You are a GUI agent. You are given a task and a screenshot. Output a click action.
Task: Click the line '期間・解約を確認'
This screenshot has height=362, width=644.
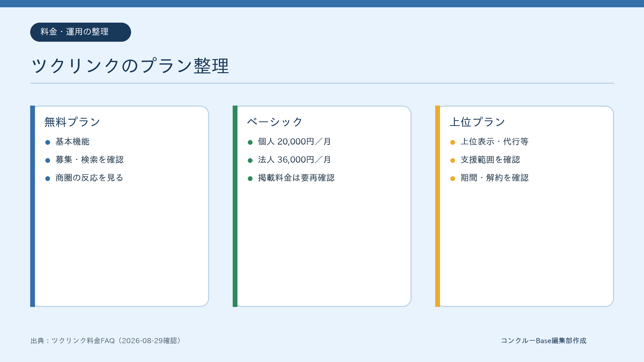pos(495,178)
